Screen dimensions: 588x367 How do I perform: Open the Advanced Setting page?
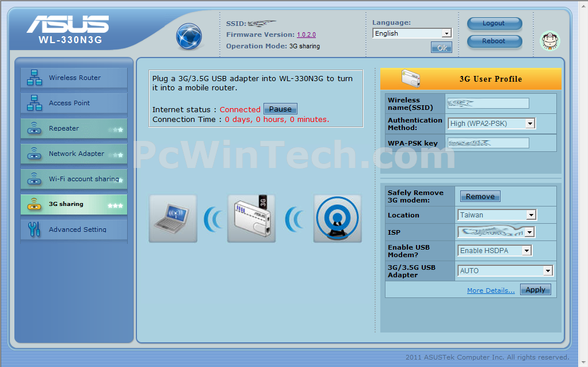[74, 230]
